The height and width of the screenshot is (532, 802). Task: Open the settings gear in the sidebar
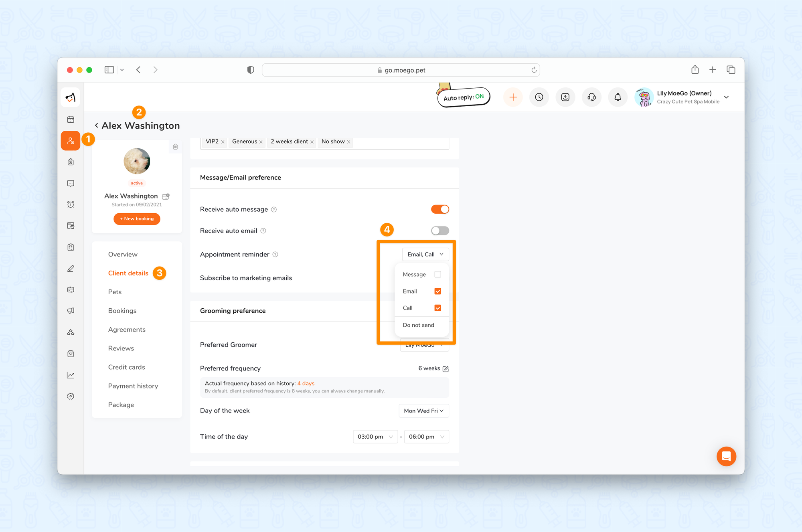71,396
